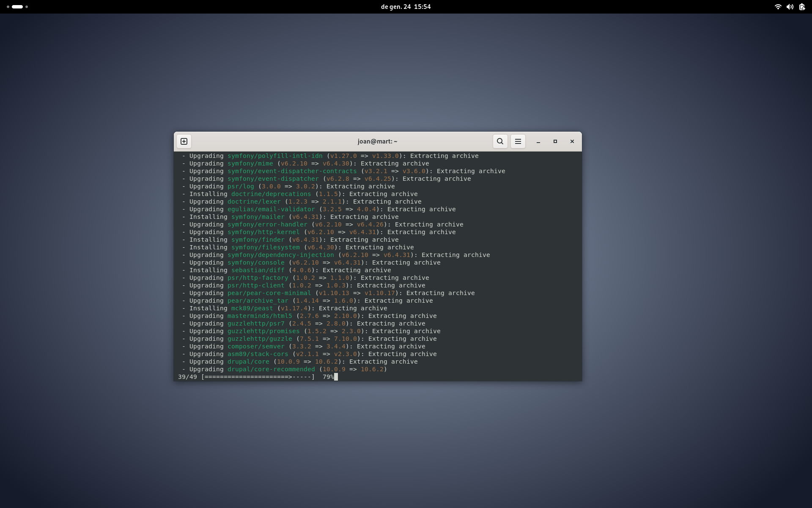Screen dimensions: 812x508
Task: Click the symfony/mailer package name
Action: pyautogui.click(x=257, y=217)
